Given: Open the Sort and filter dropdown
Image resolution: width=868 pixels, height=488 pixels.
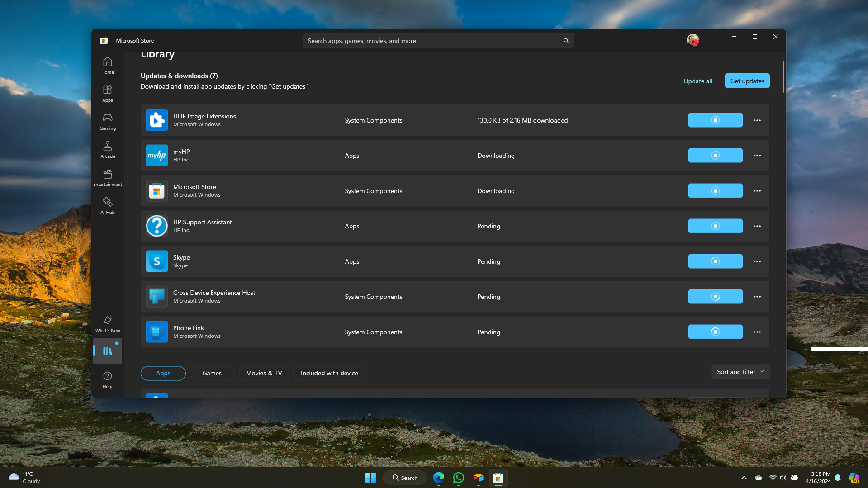Looking at the screenshot, I should coord(740,371).
